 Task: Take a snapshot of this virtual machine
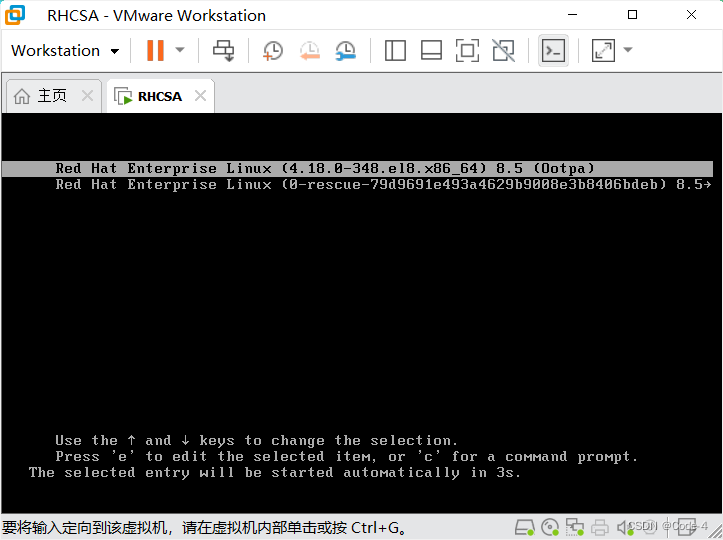(x=273, y=50)
